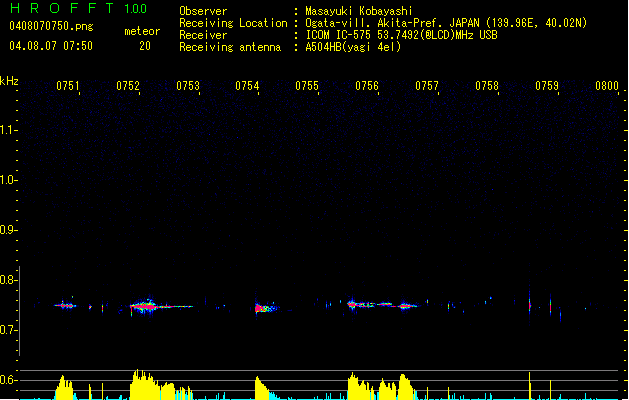Select the ICOM IC-575 53.7492 receiver text
This screenshot has width=629, height=400.
pos(401,35)
